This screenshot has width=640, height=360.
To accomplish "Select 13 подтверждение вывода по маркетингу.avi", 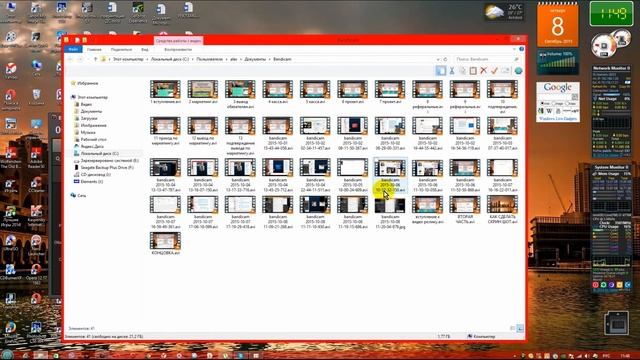I will pos(240,136).
